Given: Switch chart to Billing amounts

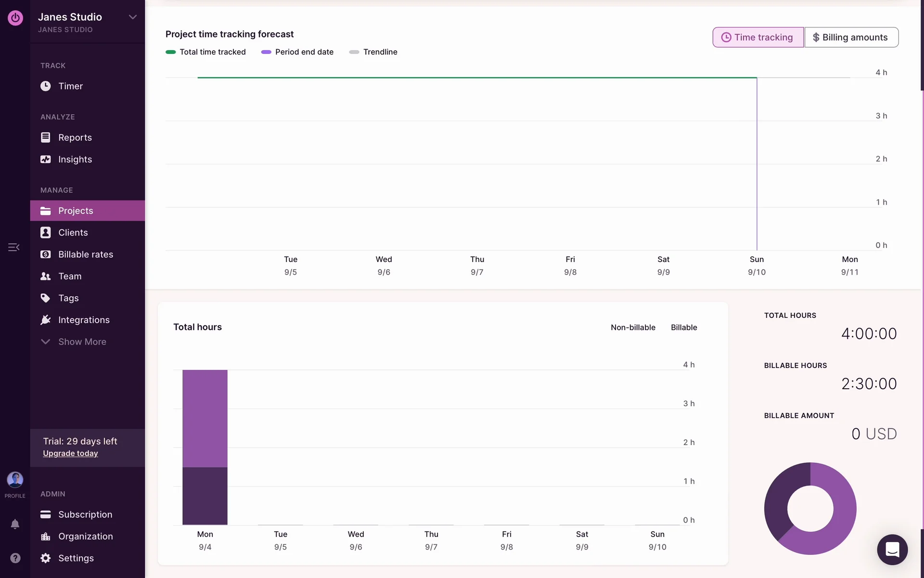Looking at the screenshot, I should [x=851, y=37].
